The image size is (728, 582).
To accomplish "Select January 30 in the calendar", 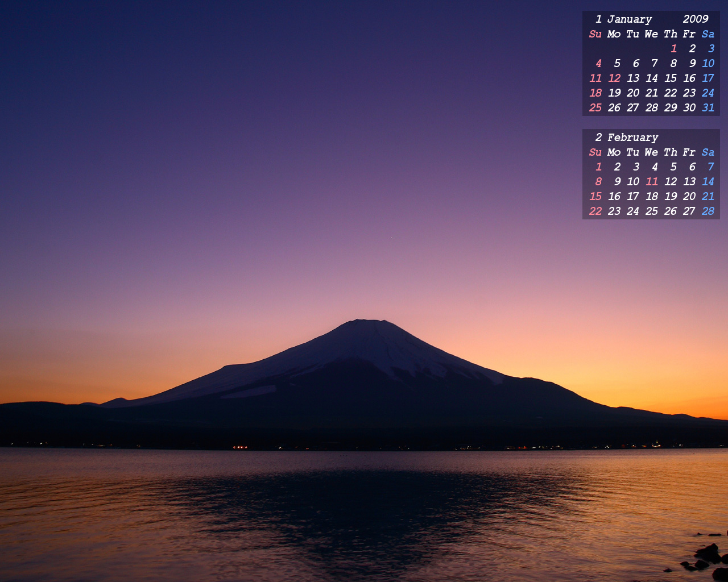I will point(689,108).
